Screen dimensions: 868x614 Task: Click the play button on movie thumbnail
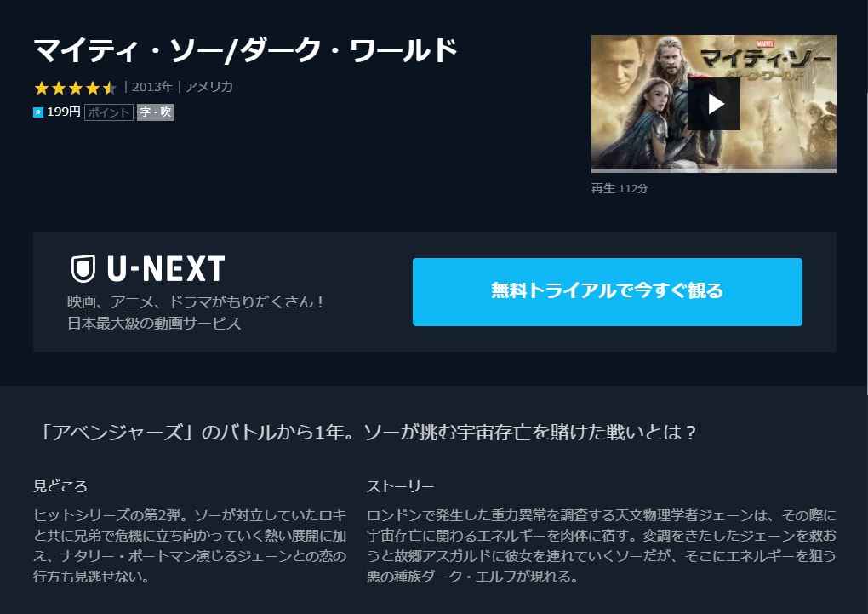(x=714, y=104)
